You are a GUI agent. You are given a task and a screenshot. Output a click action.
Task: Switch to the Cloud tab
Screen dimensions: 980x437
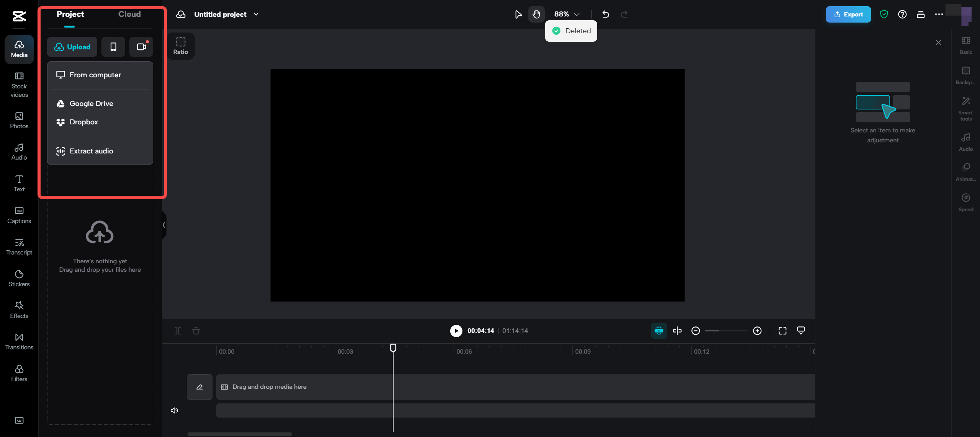[129, 14]
